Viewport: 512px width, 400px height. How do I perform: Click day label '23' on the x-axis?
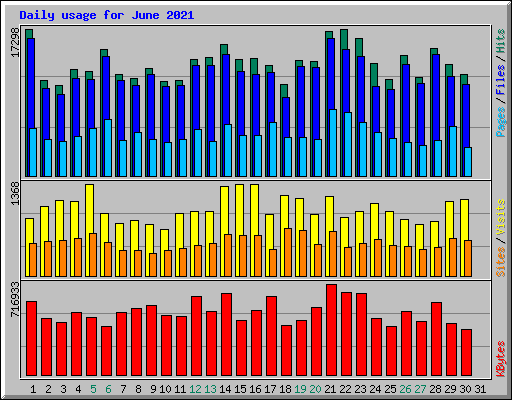[x=360, y=389]
